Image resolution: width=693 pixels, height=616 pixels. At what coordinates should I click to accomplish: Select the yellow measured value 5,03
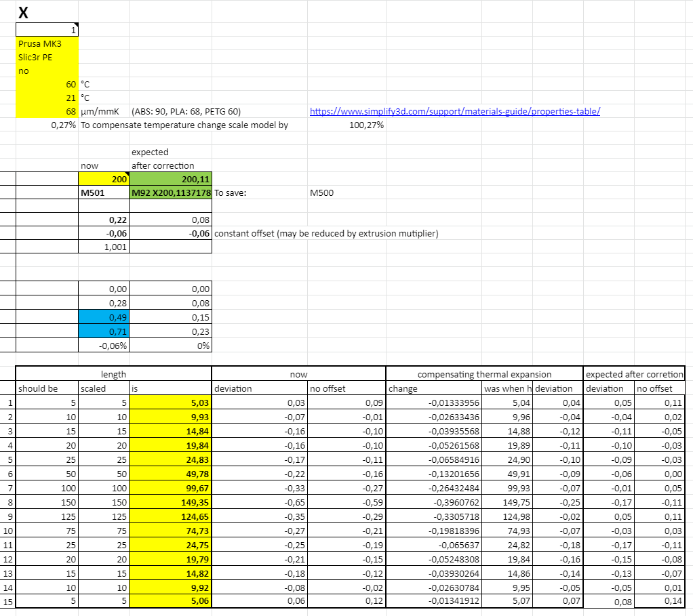(x=171, y=403)
